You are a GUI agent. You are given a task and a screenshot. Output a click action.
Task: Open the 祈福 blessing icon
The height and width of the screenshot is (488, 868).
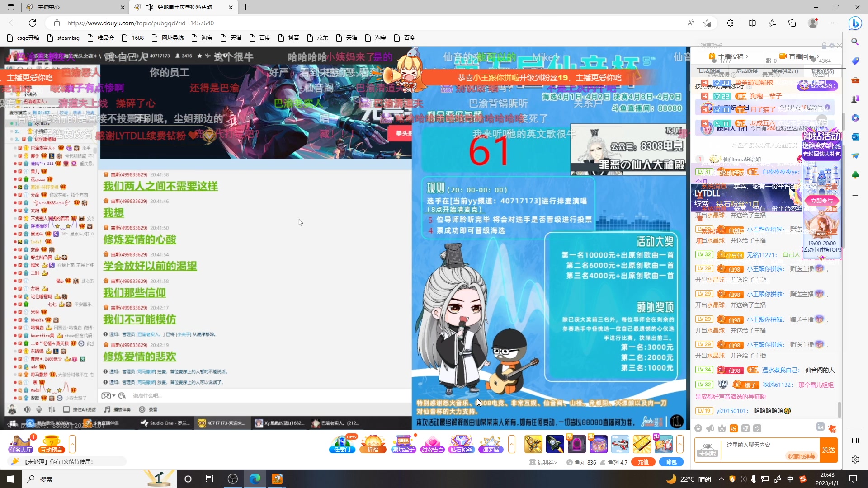pyautogui.click(x=373, y=444)
